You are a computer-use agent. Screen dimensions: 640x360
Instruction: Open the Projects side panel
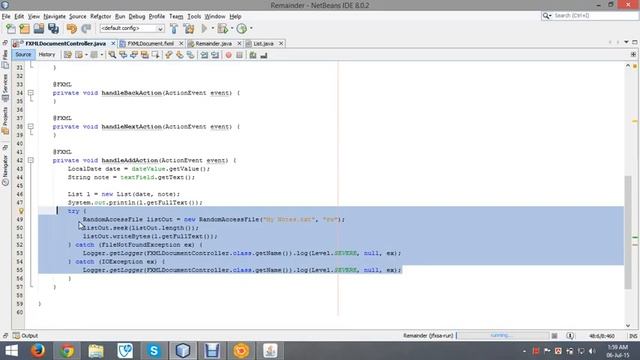[5, 120]
